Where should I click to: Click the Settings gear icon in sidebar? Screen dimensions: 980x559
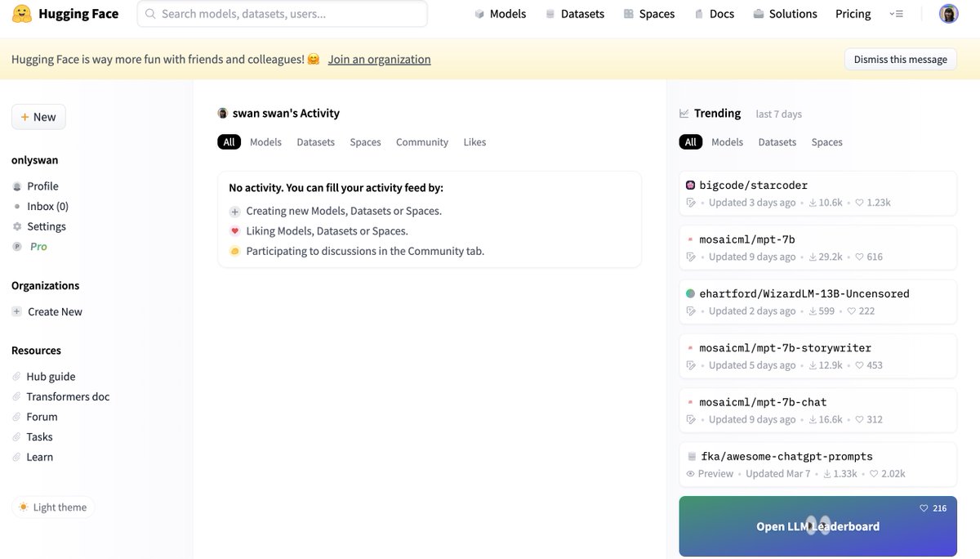(17, 226)
